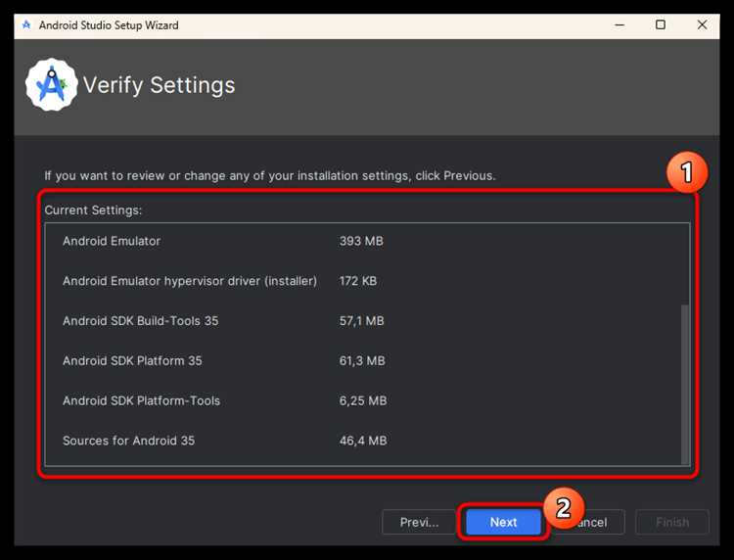Click the 393 MB size value
This screenshot has width=734, height=560.
pyautogui.click(x=361, y=241)
